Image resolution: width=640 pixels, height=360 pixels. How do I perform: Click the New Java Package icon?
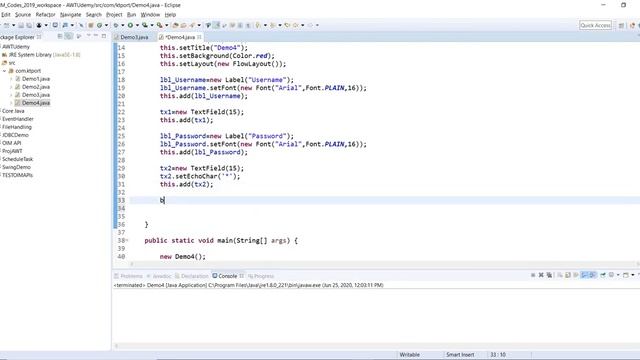click(x=91, y=25)
